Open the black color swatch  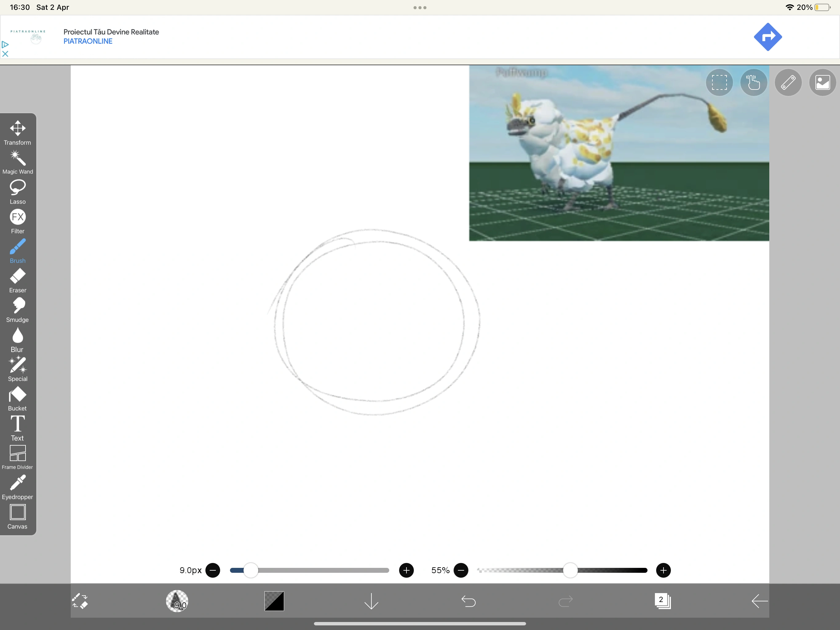(x=274, y=601)
